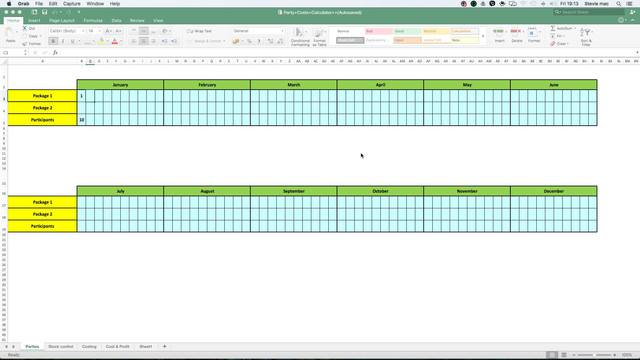Click the Cut scissors icon
This screenshot has height=360, width=640.
click(x=25, y=28)
